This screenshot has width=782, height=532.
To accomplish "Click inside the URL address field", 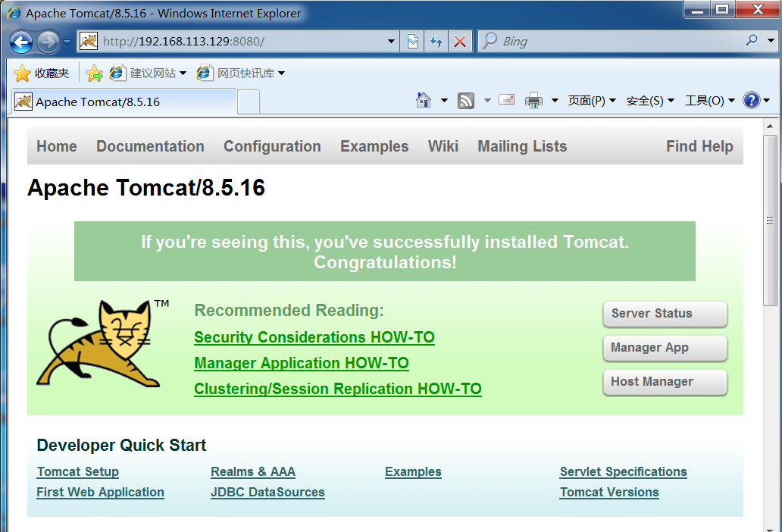I will coord(227,41).
